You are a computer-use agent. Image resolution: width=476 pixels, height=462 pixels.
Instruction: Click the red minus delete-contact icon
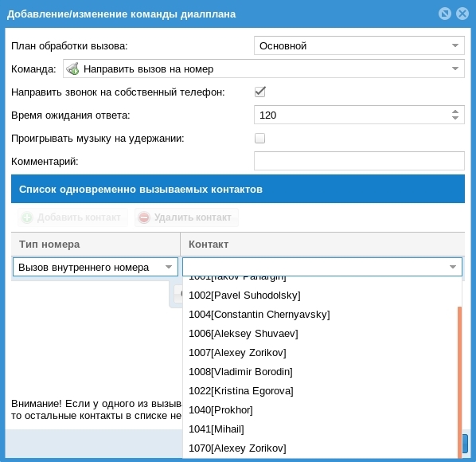[144, 217]
